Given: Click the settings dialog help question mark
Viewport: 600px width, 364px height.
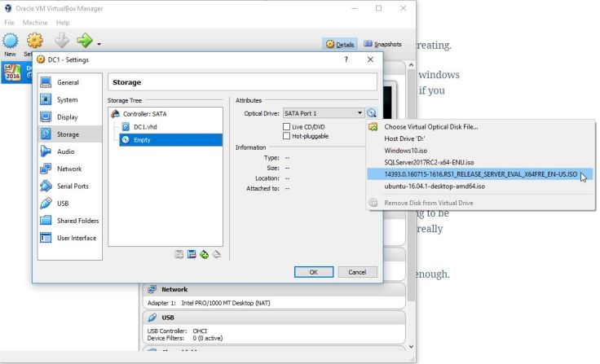Looking at the screenshot, I should point(346,59).
